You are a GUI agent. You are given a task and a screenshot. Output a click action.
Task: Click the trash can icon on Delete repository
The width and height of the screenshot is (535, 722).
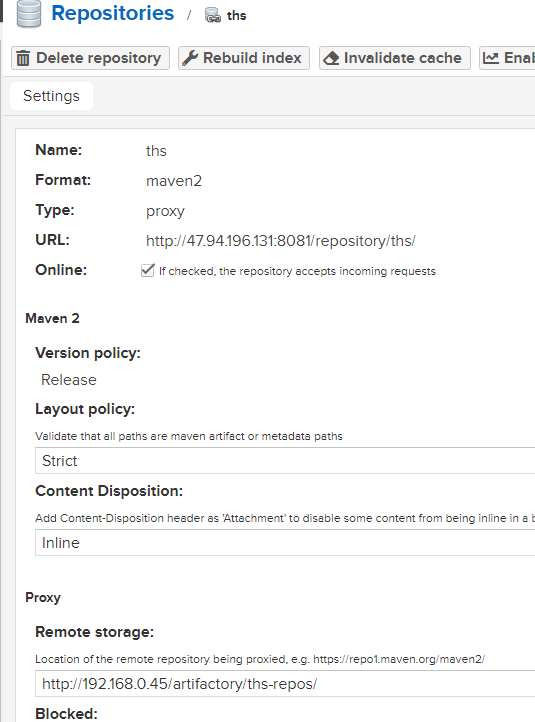click(23, 58)
